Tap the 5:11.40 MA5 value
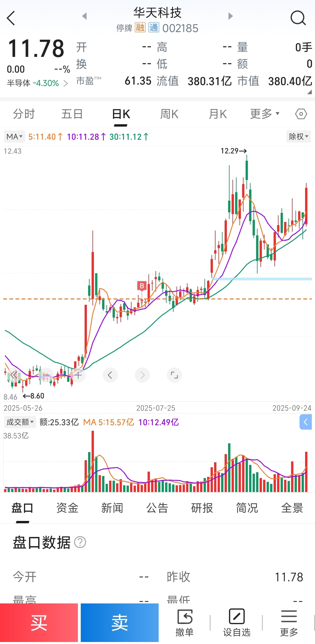This screenshot has width=315, height=644. pyautogui.click(x=45, y=137)
